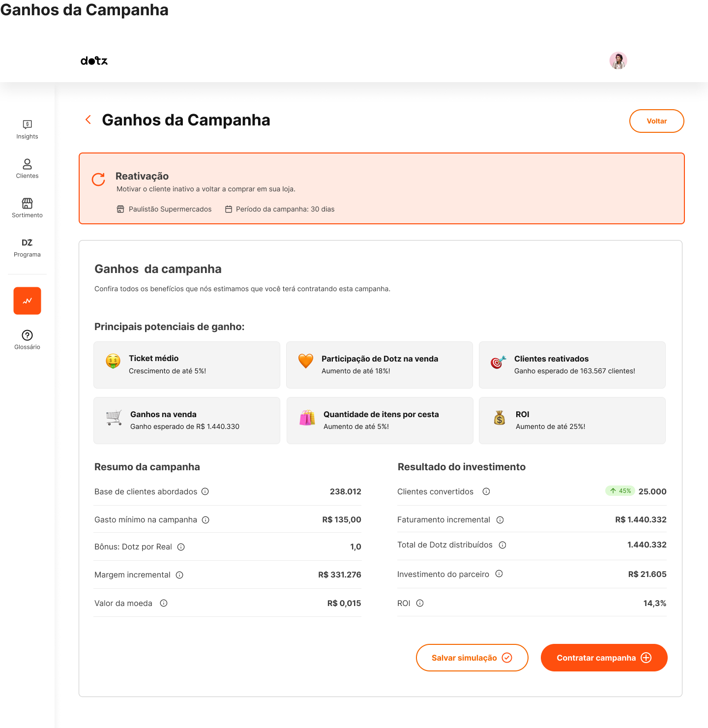Screen dimensions: 708x728
Task: Select the Quantidade de itens por cesta title
Action: pos(381,414)
